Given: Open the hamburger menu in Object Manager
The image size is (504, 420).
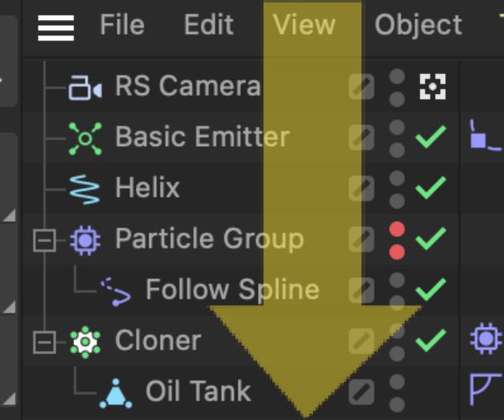Looking at the screenshot, I should click(x=56, y=28).
